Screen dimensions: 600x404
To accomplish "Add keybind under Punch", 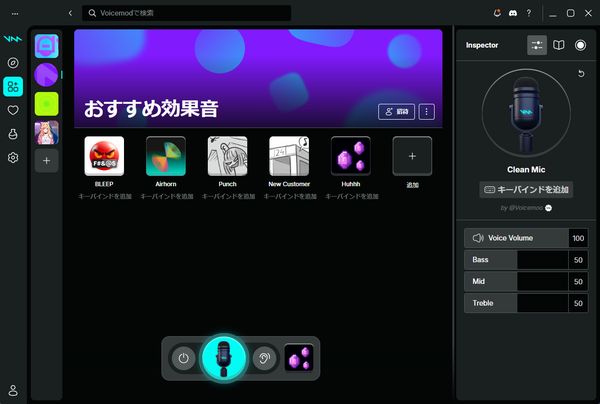I will [228, 196].
